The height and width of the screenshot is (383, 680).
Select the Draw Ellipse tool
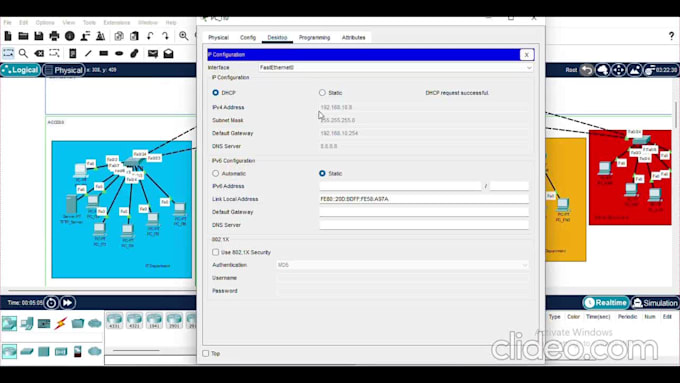pyautogui.click(x=119, y=53)
